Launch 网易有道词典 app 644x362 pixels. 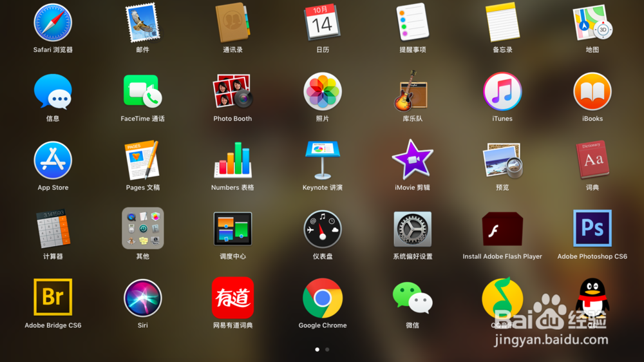[233, 298]
